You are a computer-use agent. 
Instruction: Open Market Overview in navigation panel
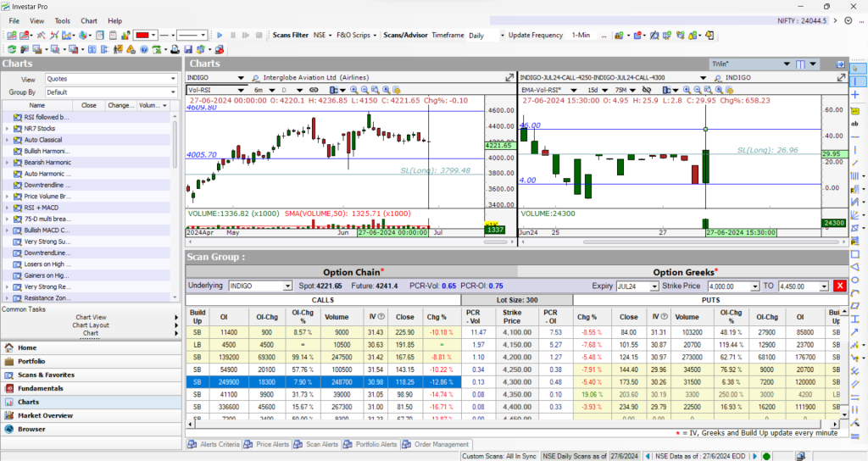pyautogui.click(x=91, y=415)
